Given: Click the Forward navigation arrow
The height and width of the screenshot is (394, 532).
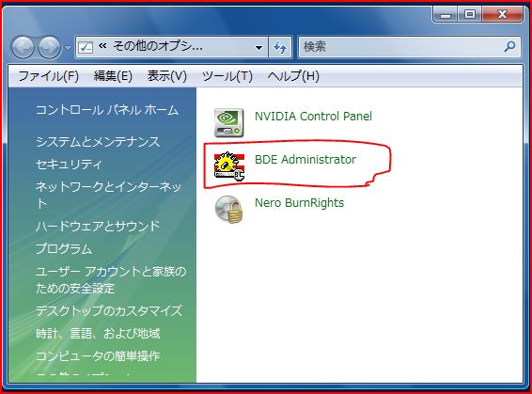Looking at the screenshot, I should coord(49,48).
